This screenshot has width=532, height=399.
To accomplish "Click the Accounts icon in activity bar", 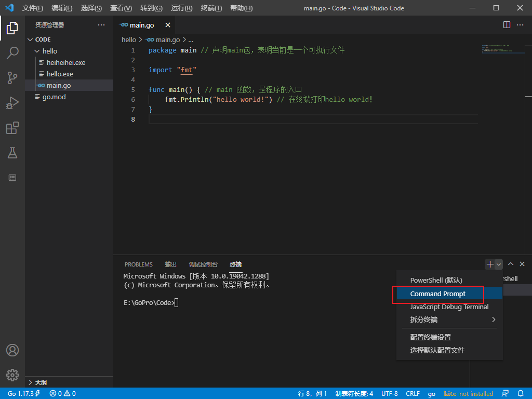I will pos(12,350).
